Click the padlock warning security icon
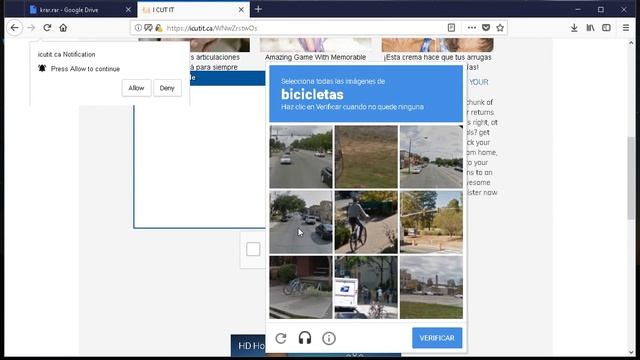This screenshot has height=360, width=640. click(159, 28)
